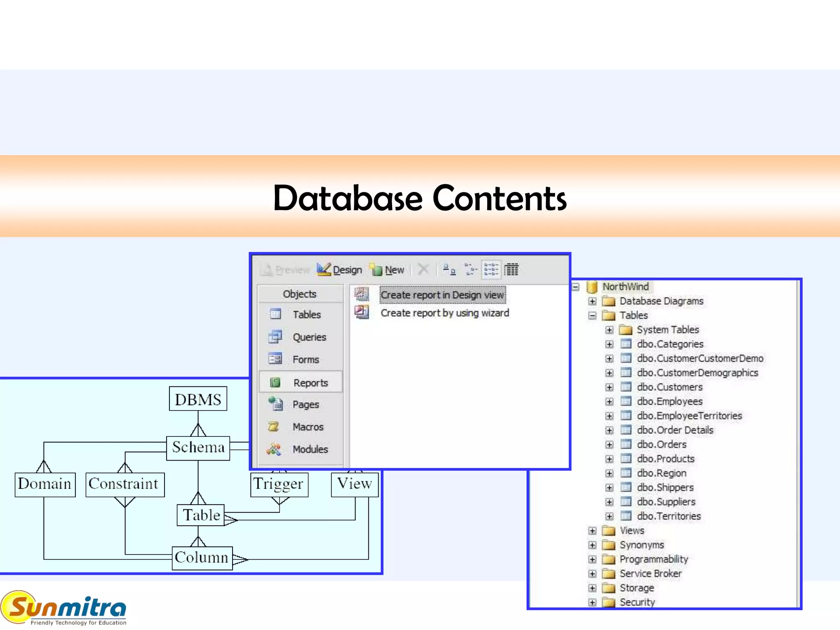This screenshot has height=630, width=840.
Task: Open the Pages object category
Action: tap(301, 404)
